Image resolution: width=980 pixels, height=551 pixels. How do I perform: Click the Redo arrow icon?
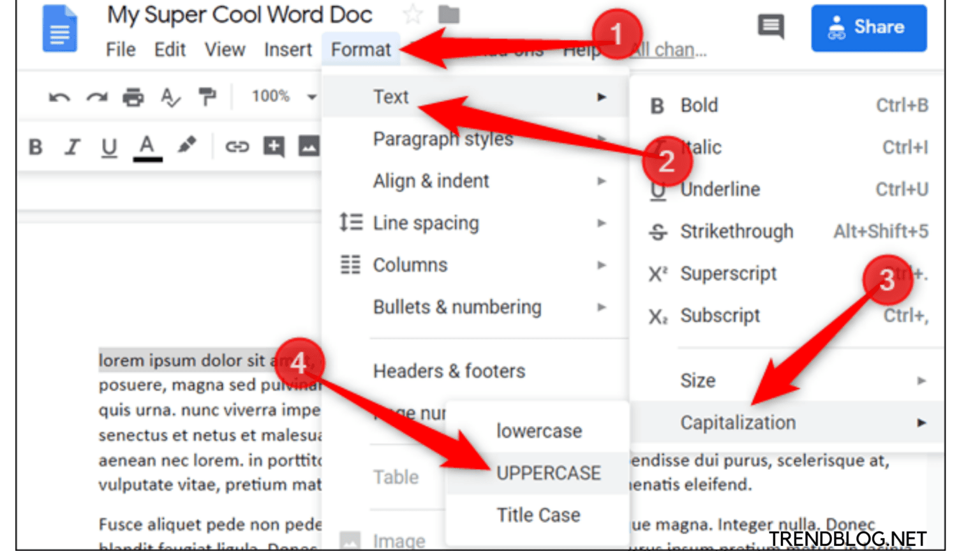pyautogui.click(x=97, y=98)
